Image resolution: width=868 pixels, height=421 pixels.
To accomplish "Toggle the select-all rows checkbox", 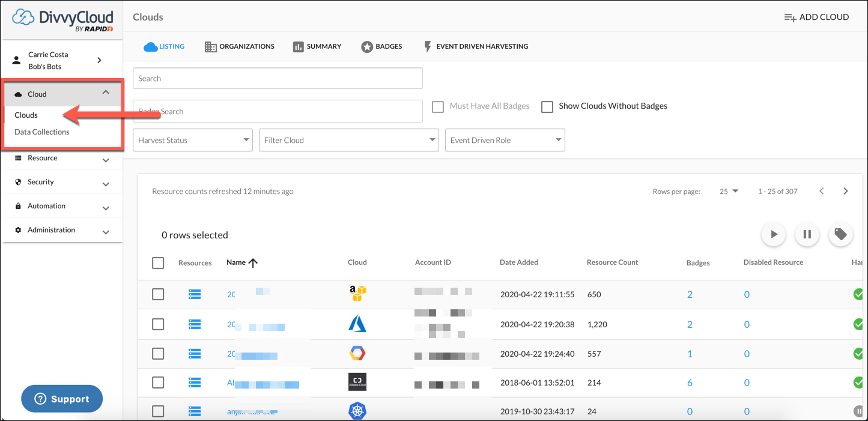I will [x=158, y=263].
